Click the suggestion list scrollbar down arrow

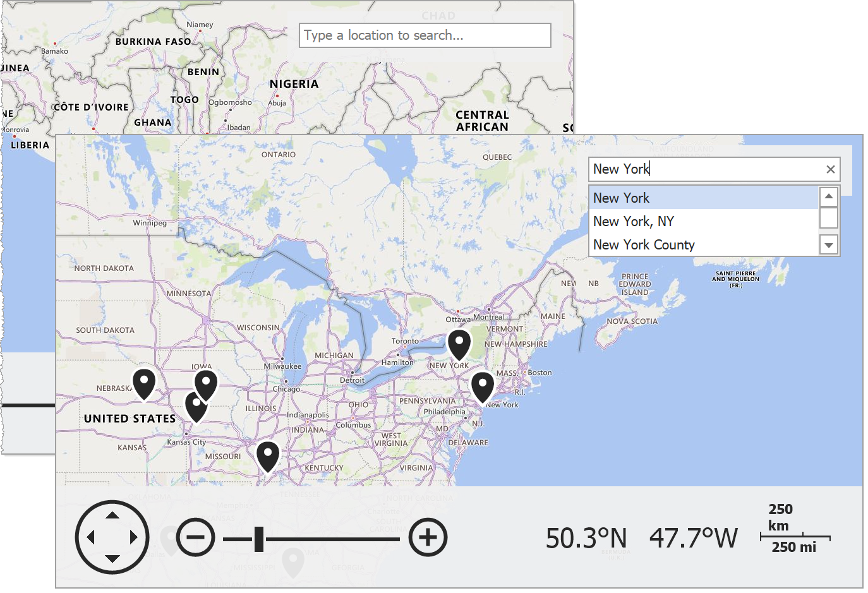[x=828, y=245]
